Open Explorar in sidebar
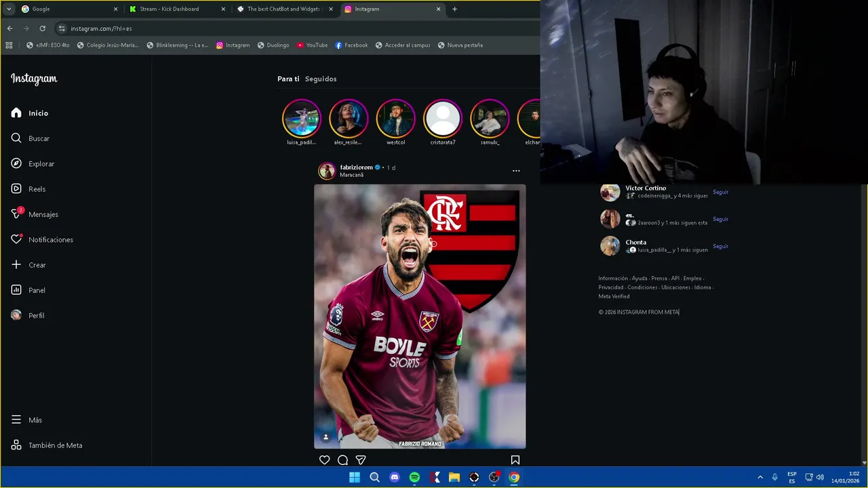Image resolution: width=868 pixels, height=488 pixels. 33,164
